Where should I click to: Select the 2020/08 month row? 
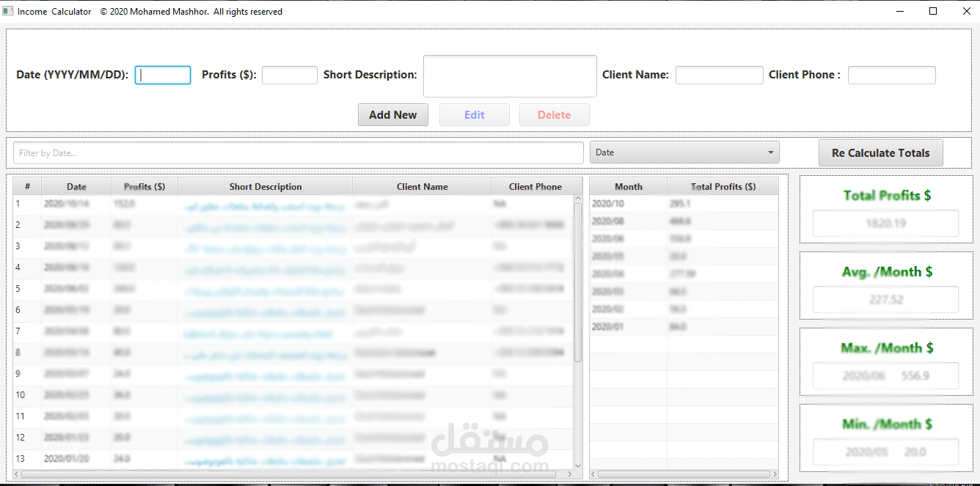tap(684, 221)
